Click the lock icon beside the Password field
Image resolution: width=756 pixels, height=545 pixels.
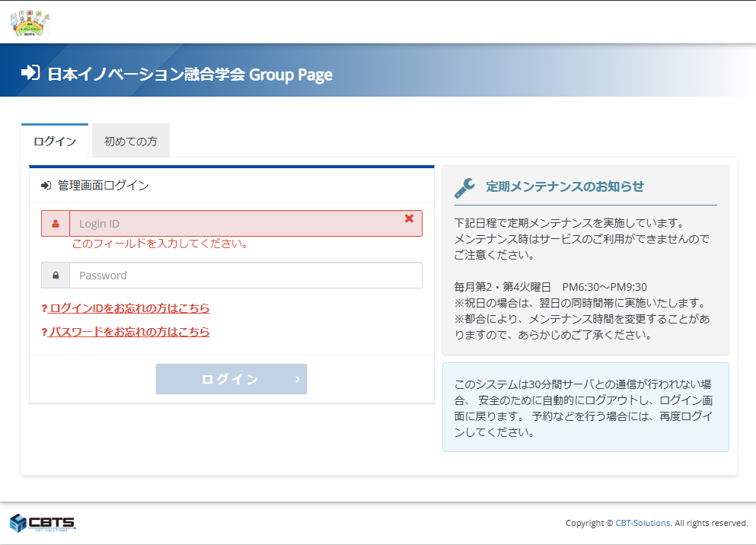point(56,276)
